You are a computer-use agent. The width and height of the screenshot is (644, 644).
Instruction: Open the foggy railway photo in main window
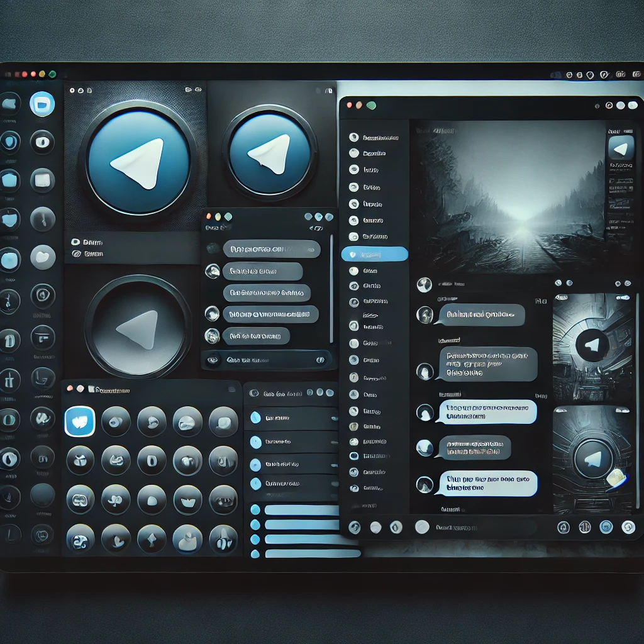tap(509, 197)
